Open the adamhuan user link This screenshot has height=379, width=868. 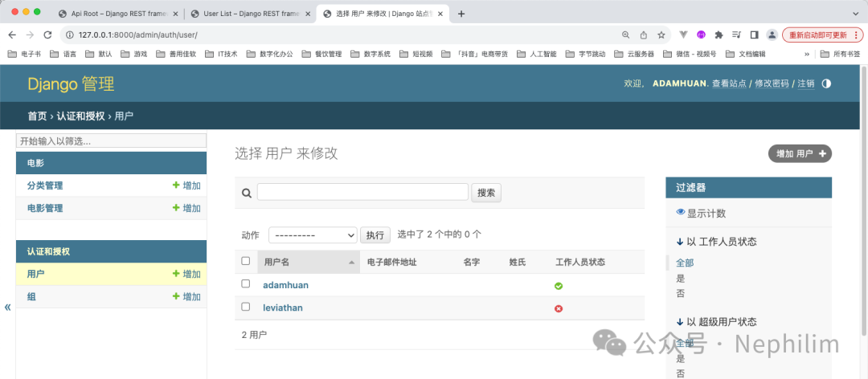click(285, 285)
